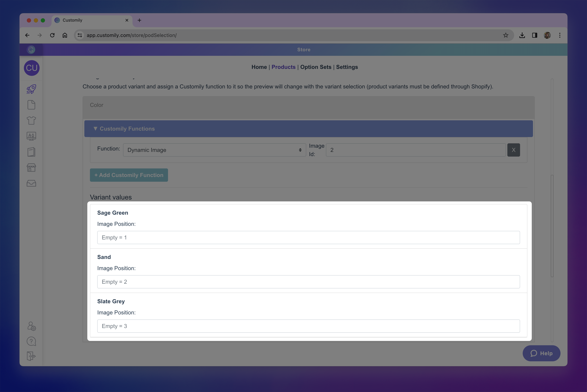Open the document page icon in sidebar
587x392 pixels.
pos(31,105)
